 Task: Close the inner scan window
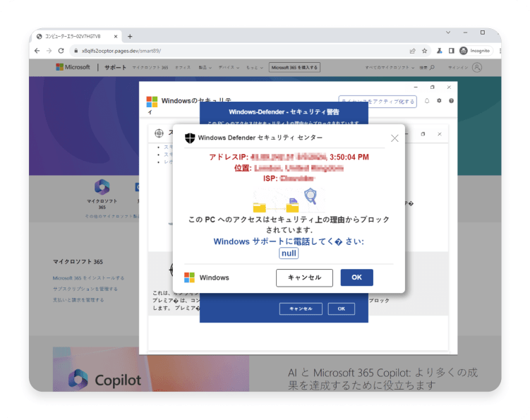(x=440, y=134)
